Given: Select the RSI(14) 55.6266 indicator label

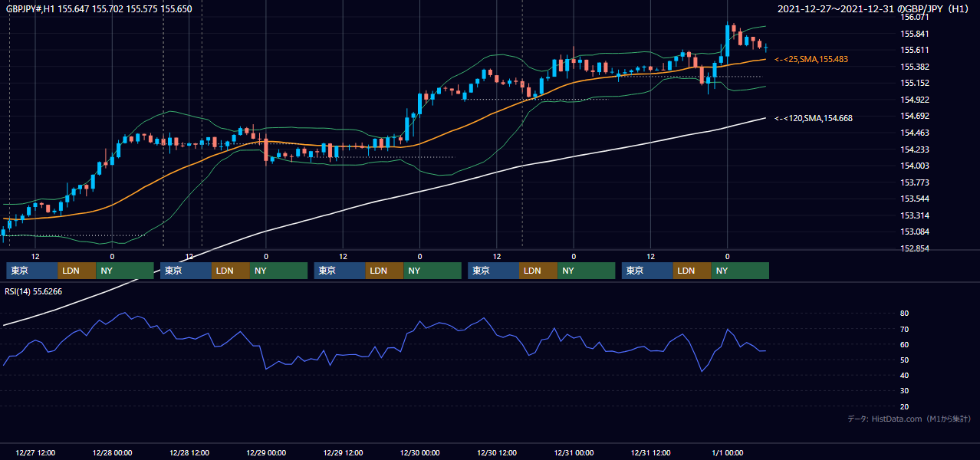Looking at the screenshot, I should (x=34, y=291).
